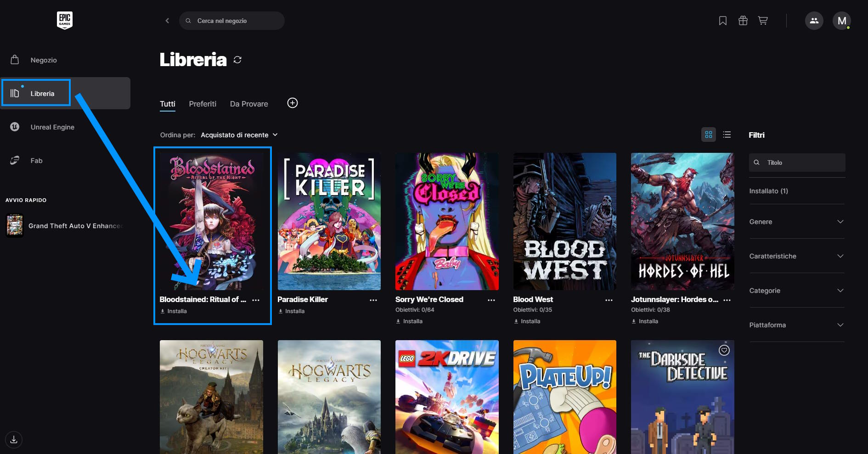Viewport: 868px width, 454px height.
Task: Switch to grid view
Action: tap(708, 135)
